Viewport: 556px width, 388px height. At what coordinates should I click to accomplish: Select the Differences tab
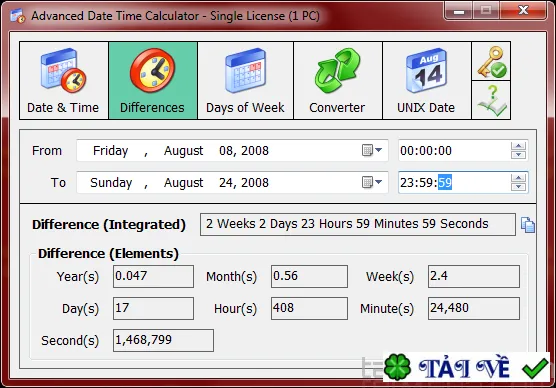pyautogui.click(x=153, y=81)
